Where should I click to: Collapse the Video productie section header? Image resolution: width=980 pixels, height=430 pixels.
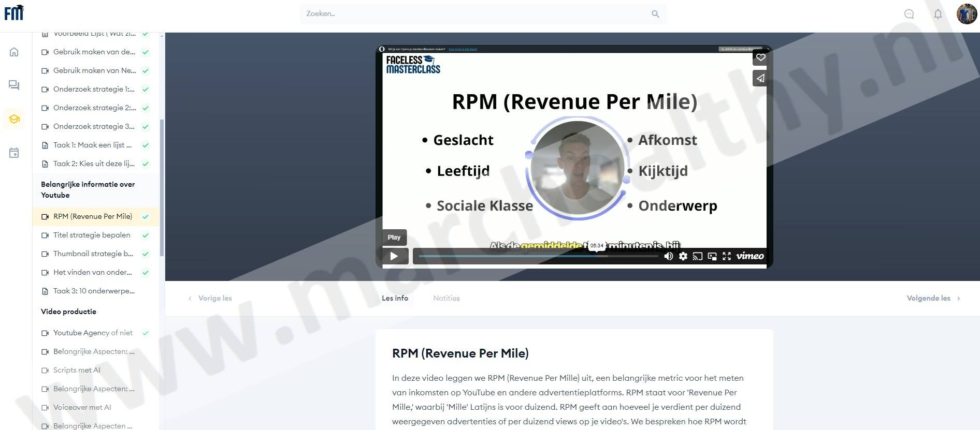click(68, 312)
